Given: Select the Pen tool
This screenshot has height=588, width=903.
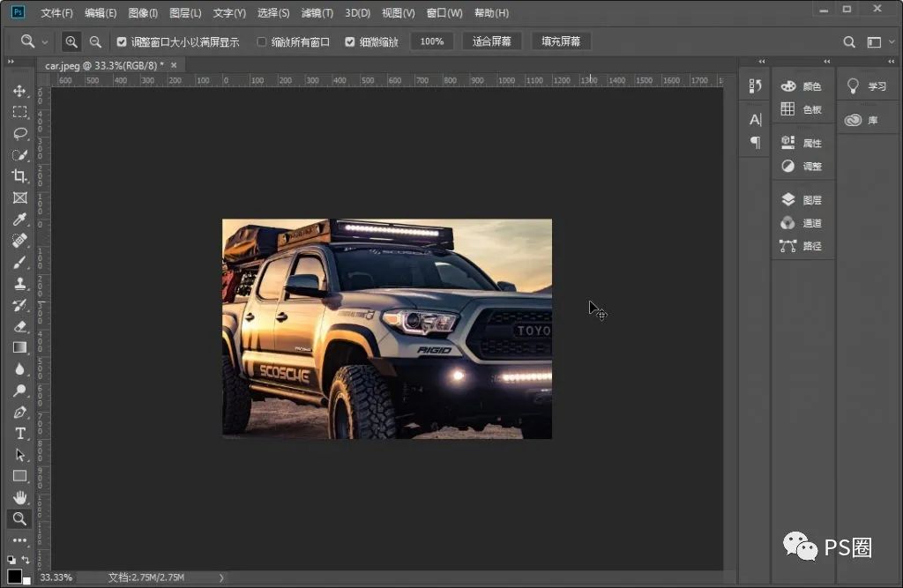Looking at the screenshot, I should [19, 412].
